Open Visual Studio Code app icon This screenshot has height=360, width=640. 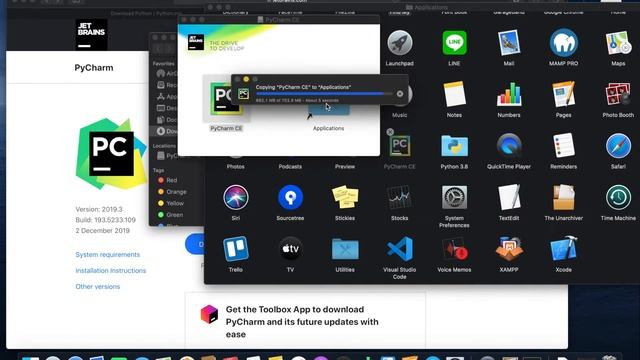click(400, 249)
